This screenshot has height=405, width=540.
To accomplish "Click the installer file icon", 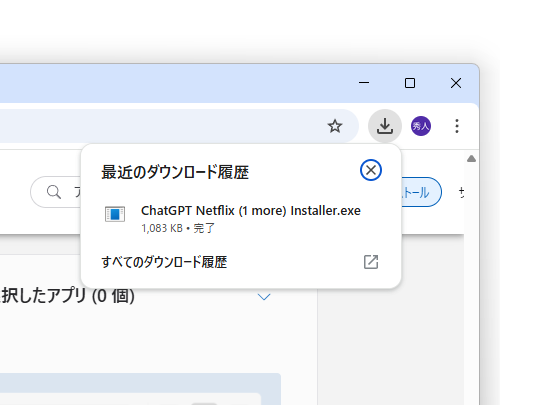I will click(x=115, y=214).
